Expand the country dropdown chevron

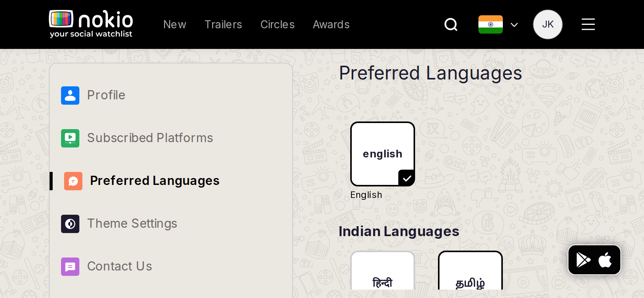pyautogui.click(x=514, y=25)
